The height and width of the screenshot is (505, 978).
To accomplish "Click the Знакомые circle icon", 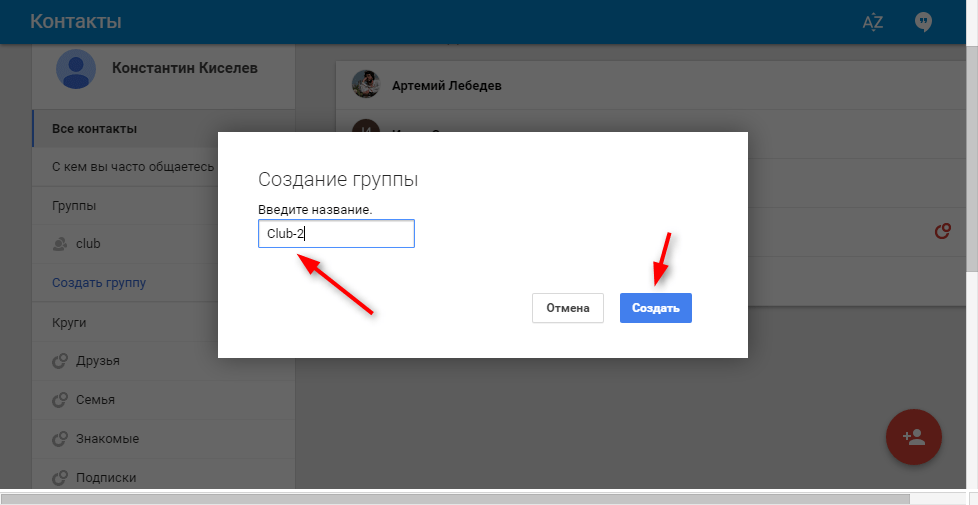I will point(60,439).
